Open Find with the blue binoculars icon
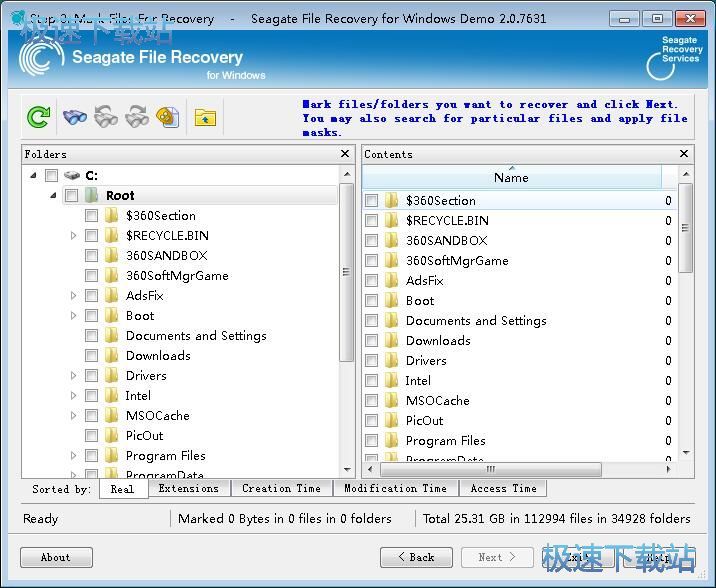 (74, 117)
